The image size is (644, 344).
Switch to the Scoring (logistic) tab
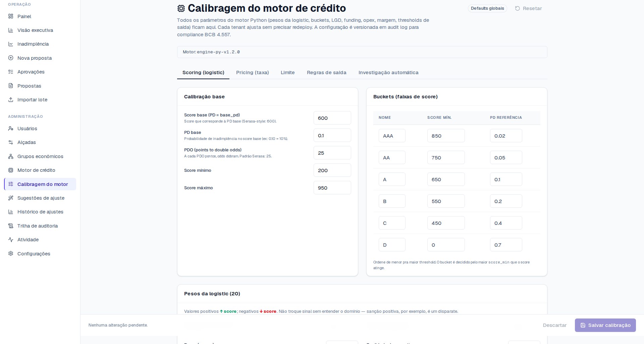click(203, 72)
